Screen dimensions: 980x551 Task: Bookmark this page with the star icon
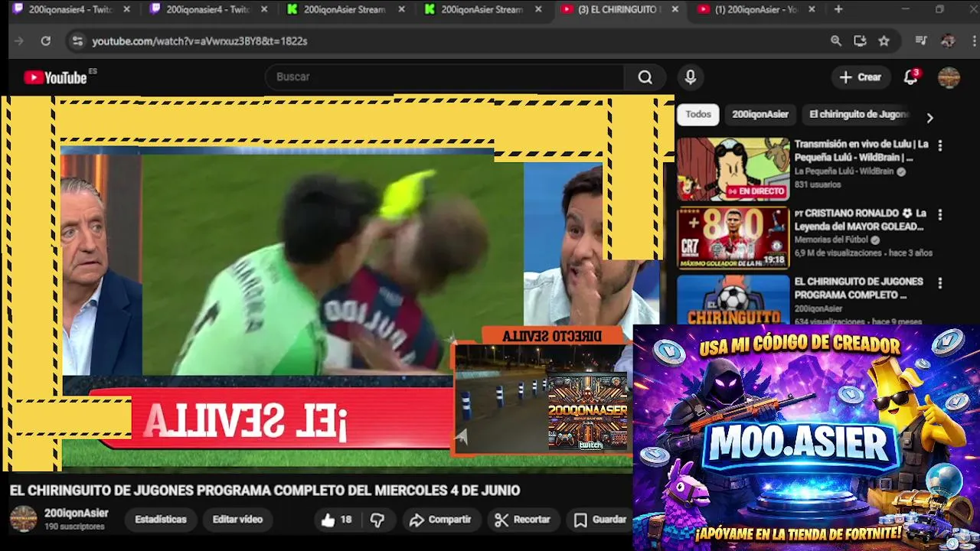[884, 41]
